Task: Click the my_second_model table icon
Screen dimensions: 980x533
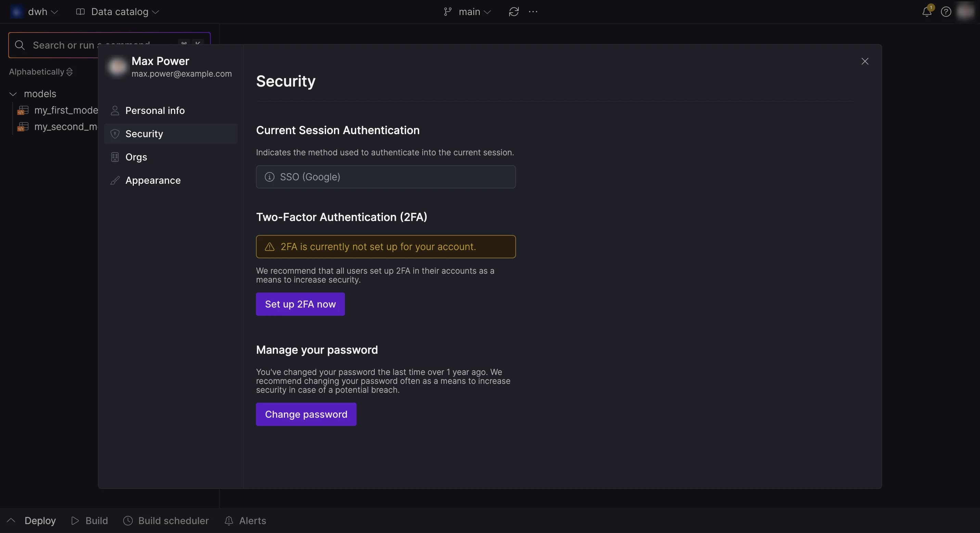Action: point(23,127)
